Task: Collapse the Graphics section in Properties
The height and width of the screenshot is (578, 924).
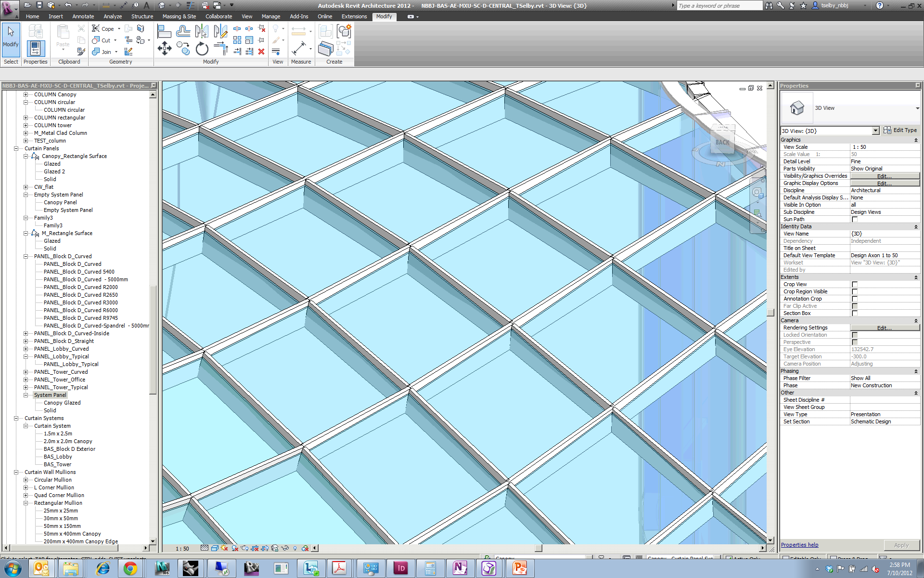Action: pyautogui.click(x=916, y=140)
